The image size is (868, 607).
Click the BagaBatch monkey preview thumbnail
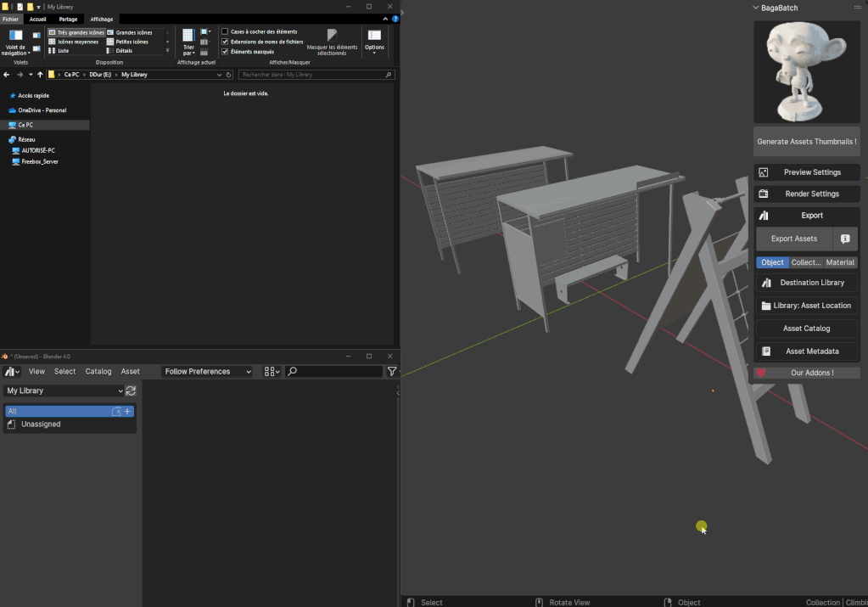pyautogui.click(x=807, y=71)
